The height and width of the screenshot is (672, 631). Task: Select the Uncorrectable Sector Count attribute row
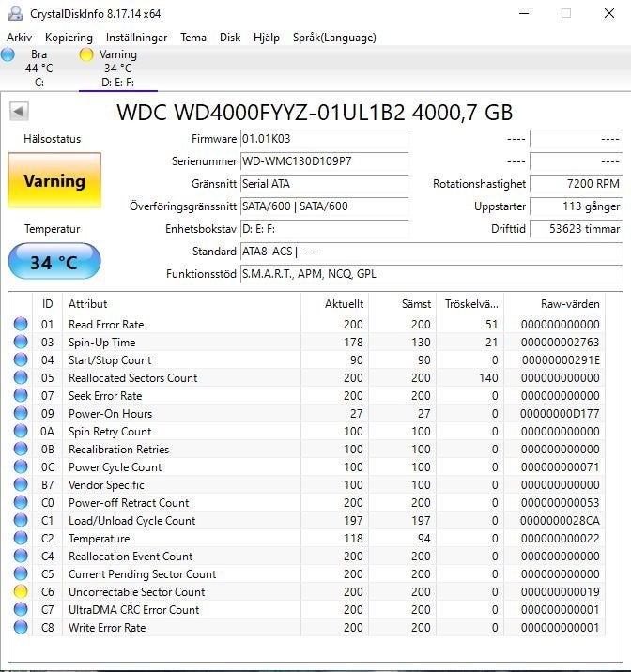tap(306, 592)
